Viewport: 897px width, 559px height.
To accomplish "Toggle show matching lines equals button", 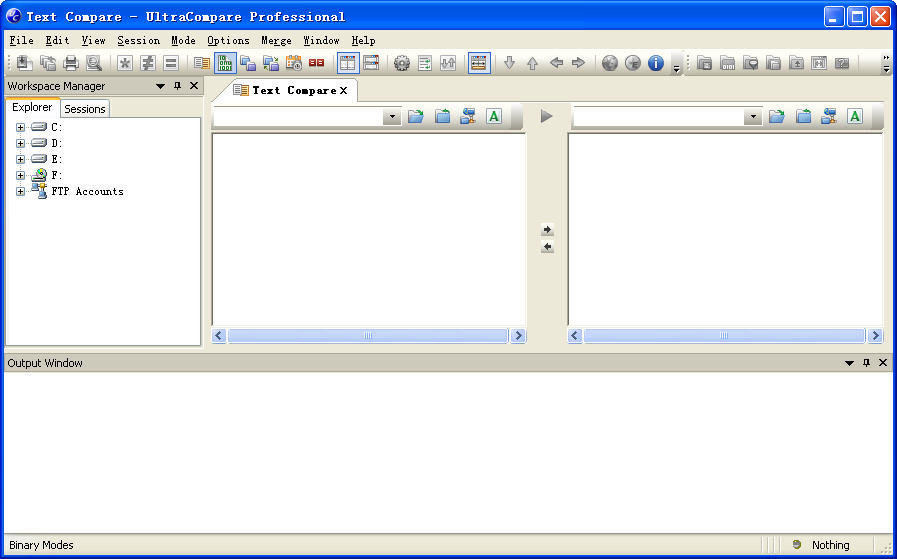I will (x=171, y=63).
